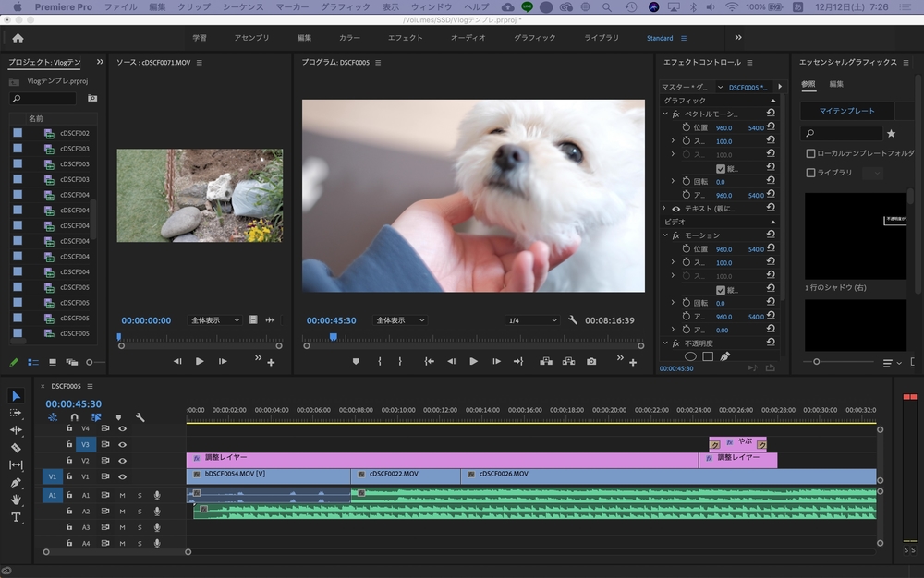Collapse the Vector Motion effect
The image size is (924, 578).
point(665,114)
